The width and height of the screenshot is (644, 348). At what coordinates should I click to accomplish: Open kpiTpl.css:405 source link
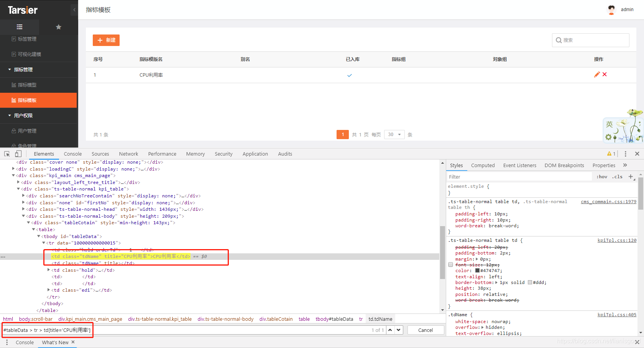point(617,315)
